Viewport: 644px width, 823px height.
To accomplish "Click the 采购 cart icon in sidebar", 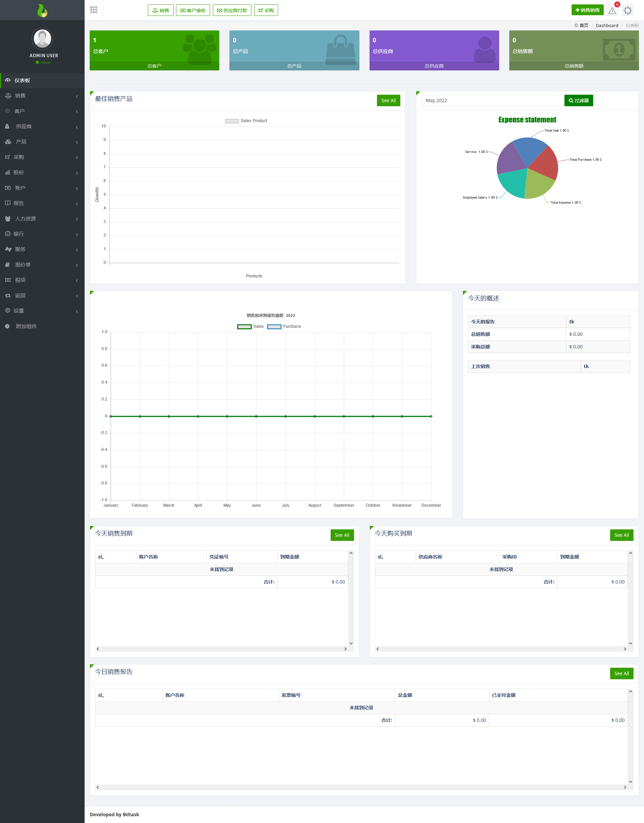I will tap(7, 157).
